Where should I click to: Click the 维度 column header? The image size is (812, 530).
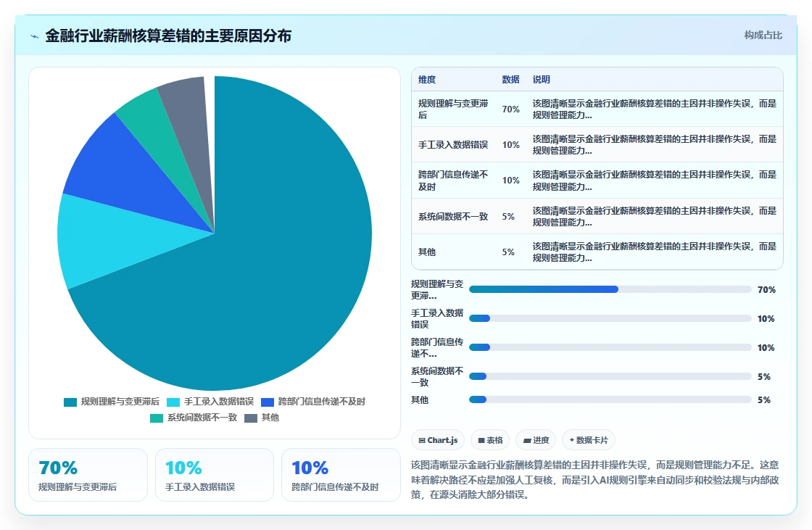427,79
